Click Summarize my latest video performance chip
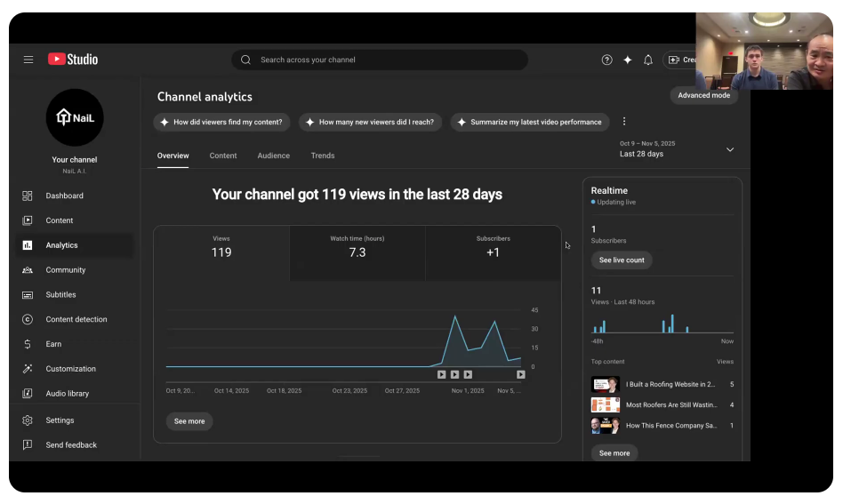843x504 pixels. pos(530,122)
